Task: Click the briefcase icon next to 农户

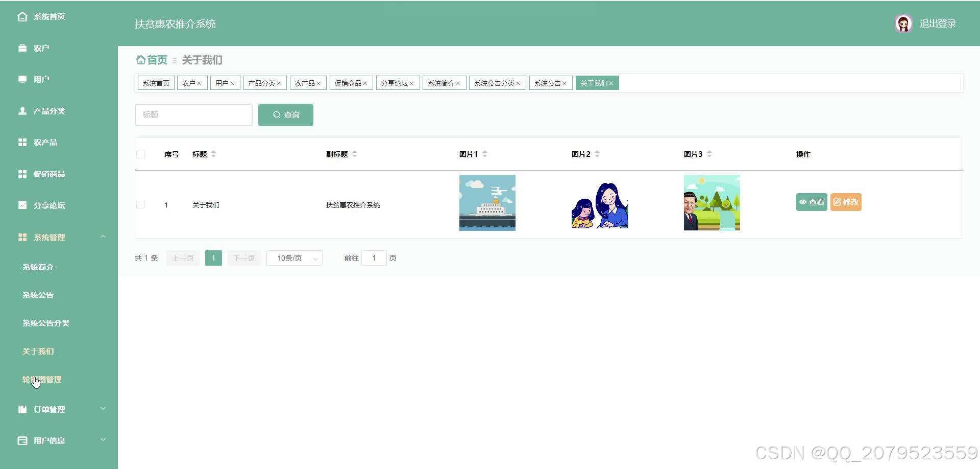Action: (x=22, y=48)
